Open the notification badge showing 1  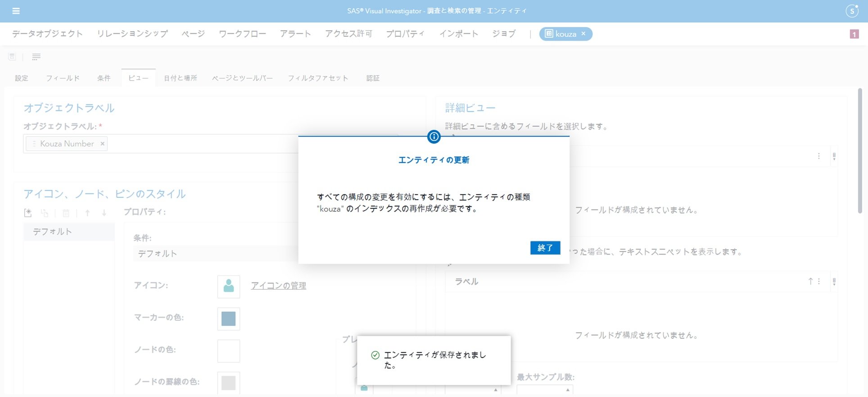[x=854, y=34]
